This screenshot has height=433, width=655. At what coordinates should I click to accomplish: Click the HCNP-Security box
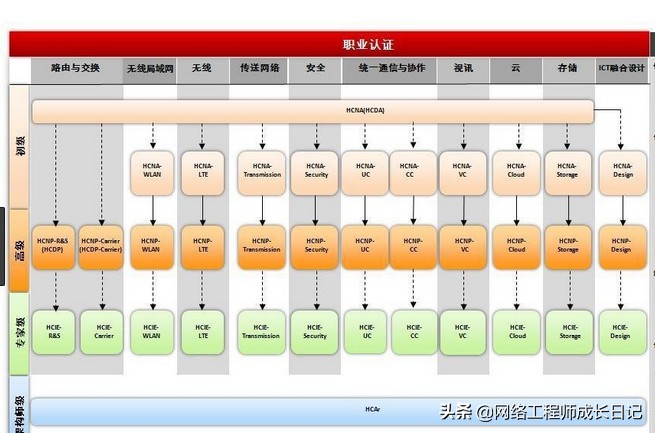tap(315, 247)
